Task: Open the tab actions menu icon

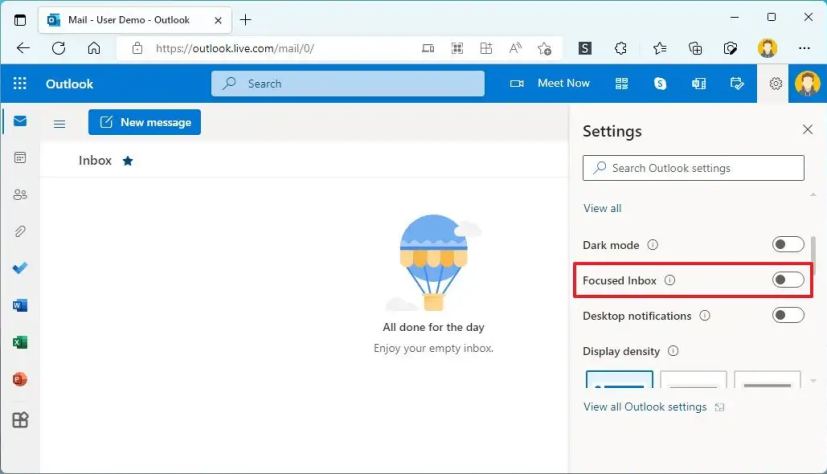Action: [x=20, y=20]
